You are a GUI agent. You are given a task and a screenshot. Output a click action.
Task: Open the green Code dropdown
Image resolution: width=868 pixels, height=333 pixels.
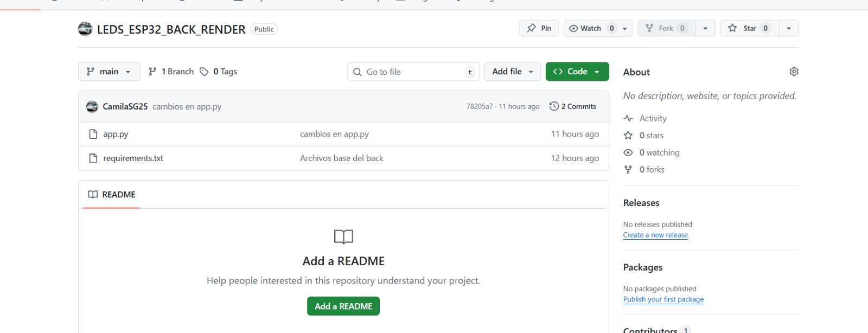577,72
